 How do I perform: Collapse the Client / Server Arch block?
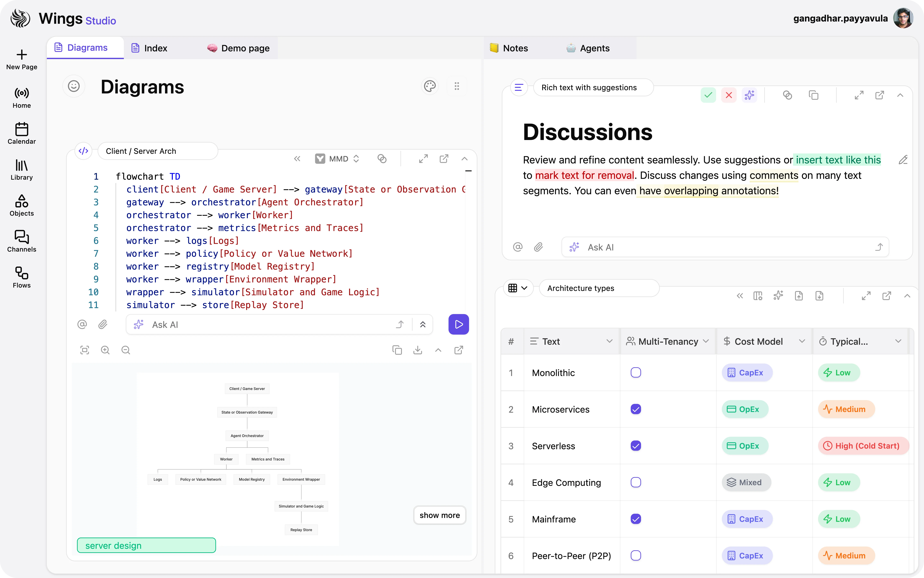point(465,159)
